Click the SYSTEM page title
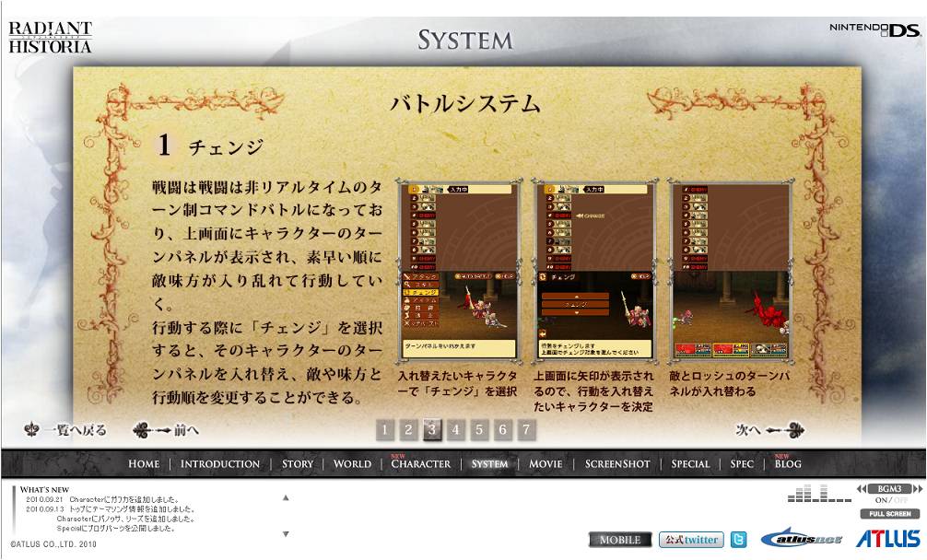927x560 pixels. click(465, 41)
